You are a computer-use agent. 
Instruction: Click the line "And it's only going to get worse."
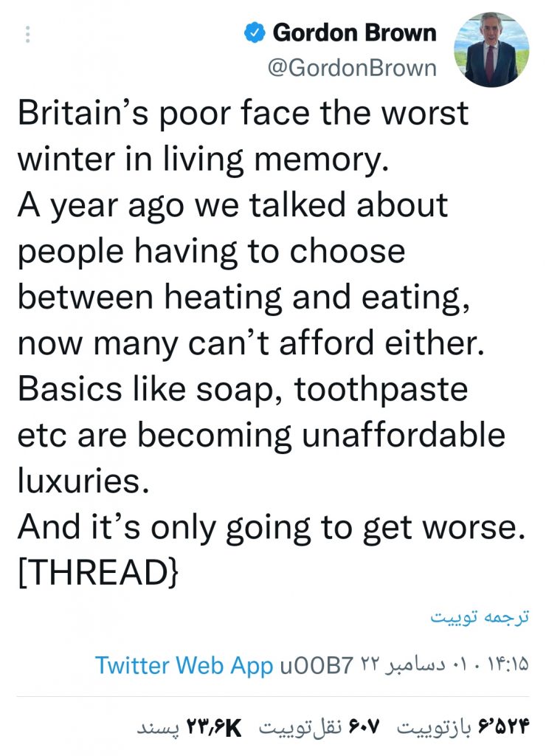272,527
